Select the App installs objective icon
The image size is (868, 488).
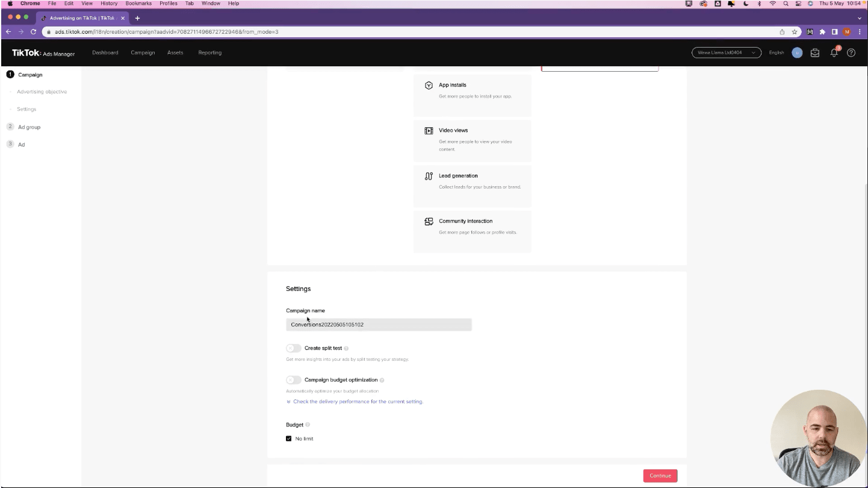click(429, 86)
